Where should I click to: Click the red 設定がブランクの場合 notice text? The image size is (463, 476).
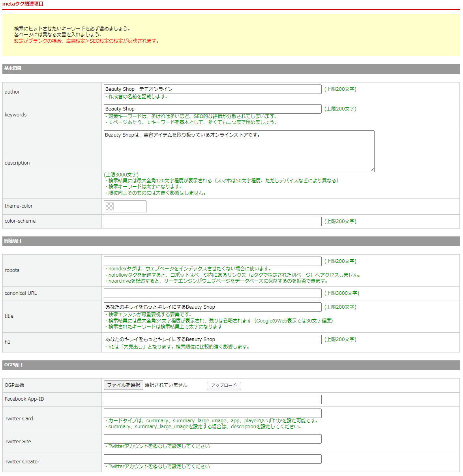pos(87,41)
